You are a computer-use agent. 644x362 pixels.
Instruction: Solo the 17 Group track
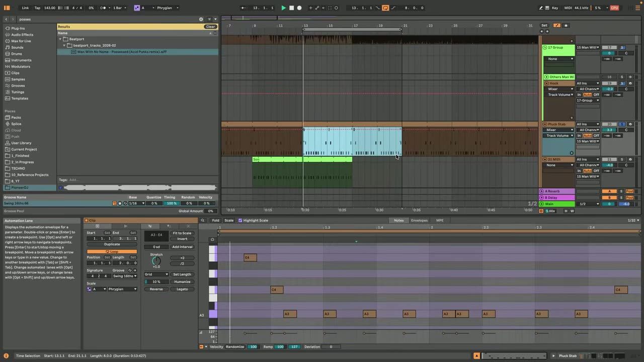point(622,47)
